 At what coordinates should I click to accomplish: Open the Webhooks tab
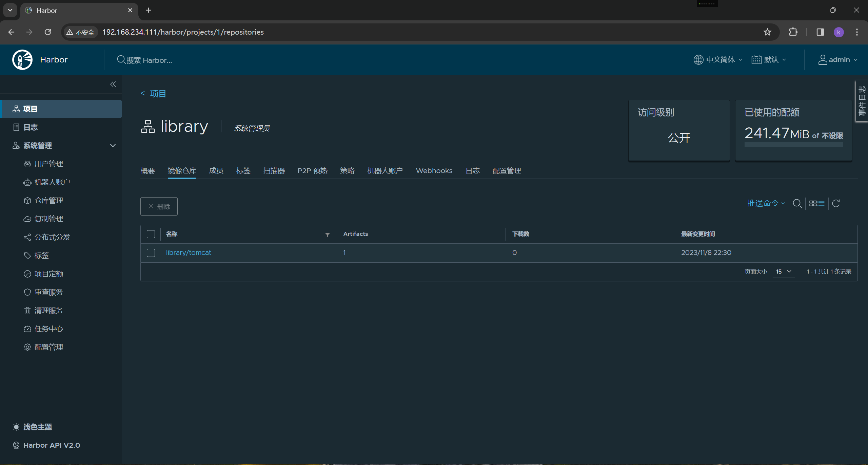pyautogui.click(x=434, y=171)
